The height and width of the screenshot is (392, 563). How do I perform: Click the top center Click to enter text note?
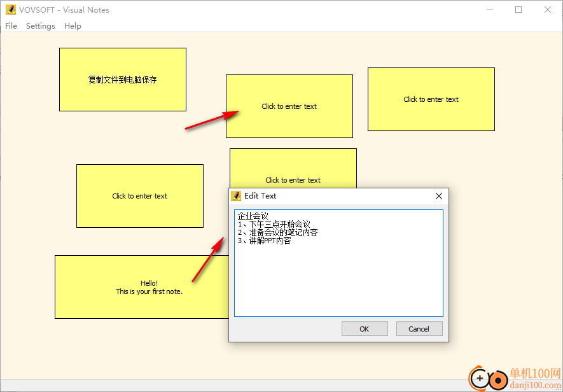(289, 106)
